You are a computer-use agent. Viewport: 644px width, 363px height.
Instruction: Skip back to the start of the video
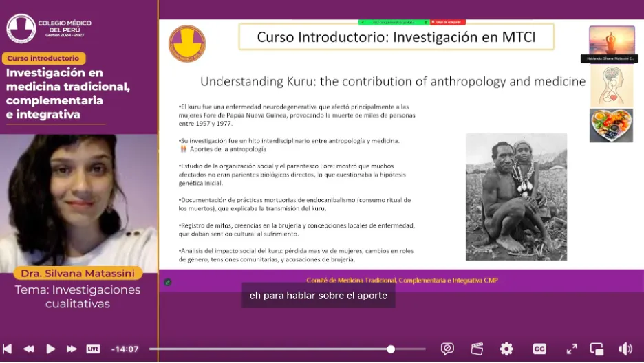coord(8,349)
